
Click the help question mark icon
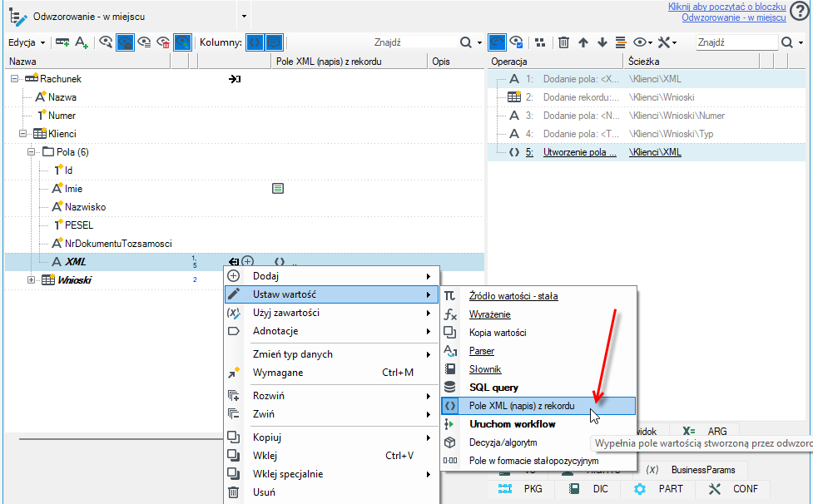[x=800, y=12]
